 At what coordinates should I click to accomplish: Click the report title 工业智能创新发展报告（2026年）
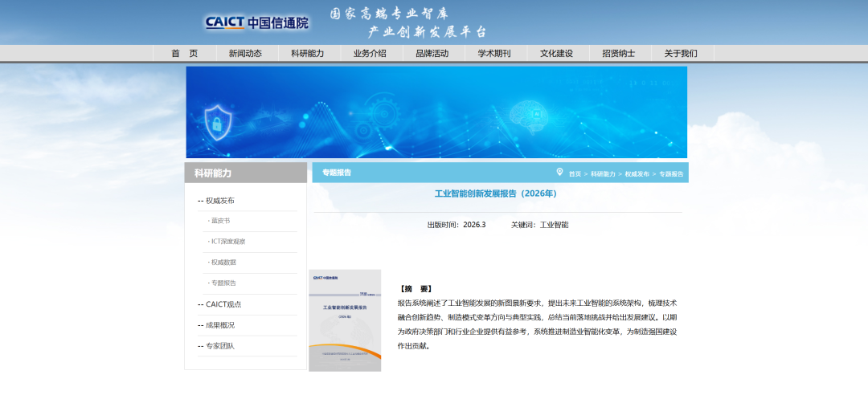[x=495, y=193]
